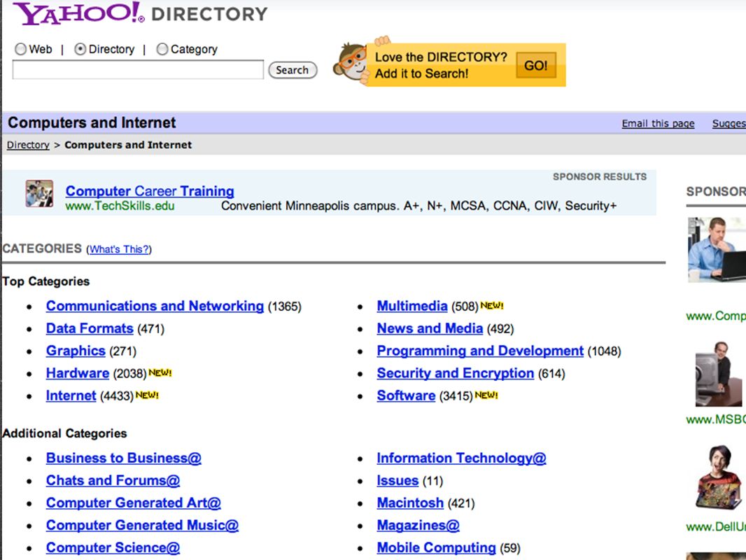Click the Yahoo! Directory logo
This screenshot has width=746, height=560.
tap(141, 13)
